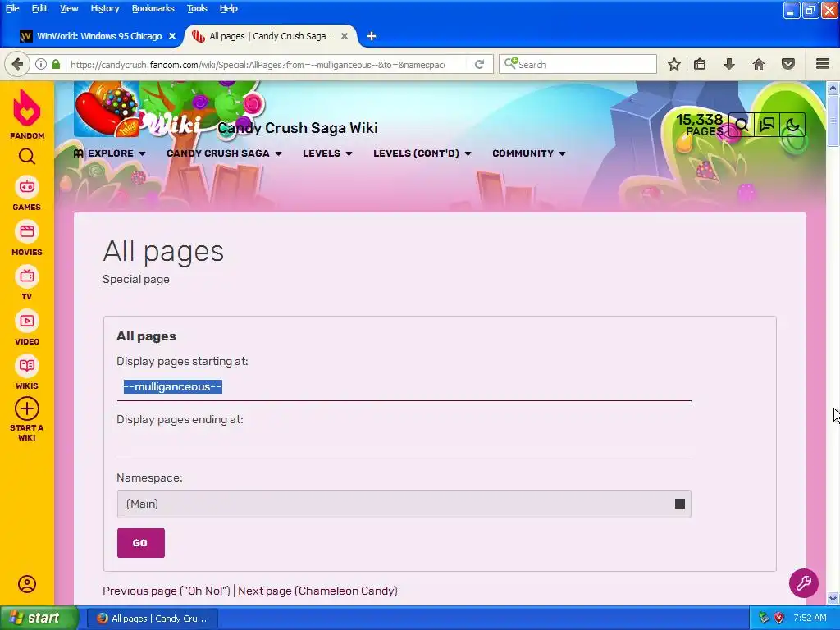Expand the Community dropdown
This screenshot has height=630, width=840.
click(529, 153)
